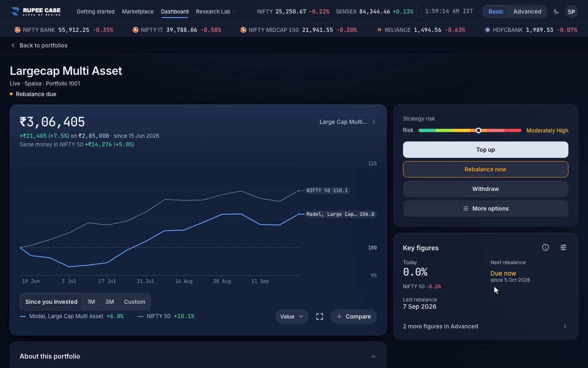This screenshot has height=368, width=588.
Task: Select the 1M chart range
Action: (x=91, y=302)
